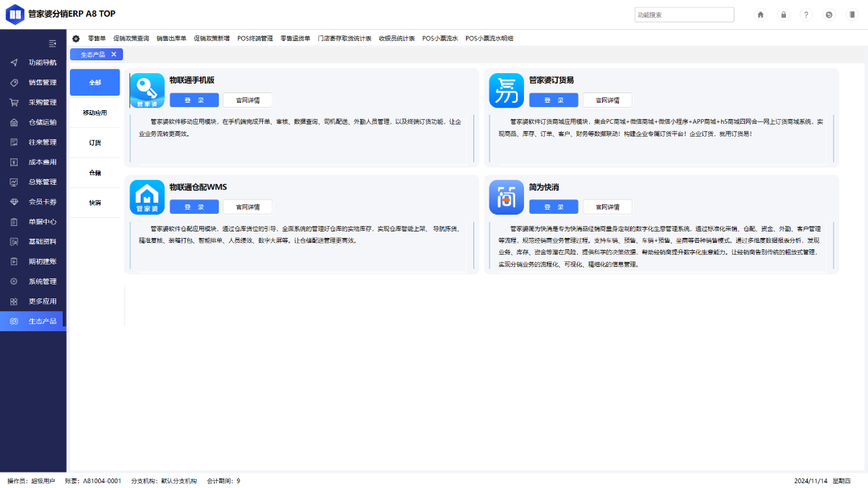Click the 系统管理 gear icon
868x488 pixels.
[14, 281]
